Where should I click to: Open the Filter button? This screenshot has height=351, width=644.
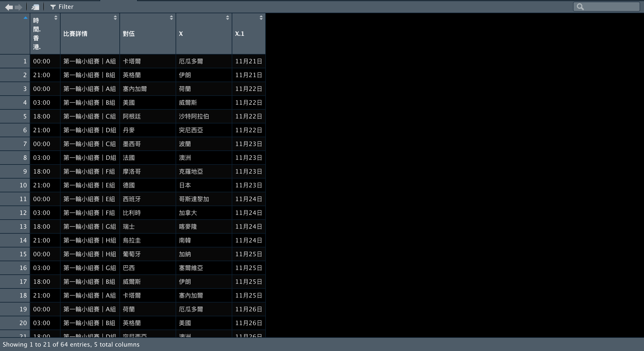pos(62,7)
